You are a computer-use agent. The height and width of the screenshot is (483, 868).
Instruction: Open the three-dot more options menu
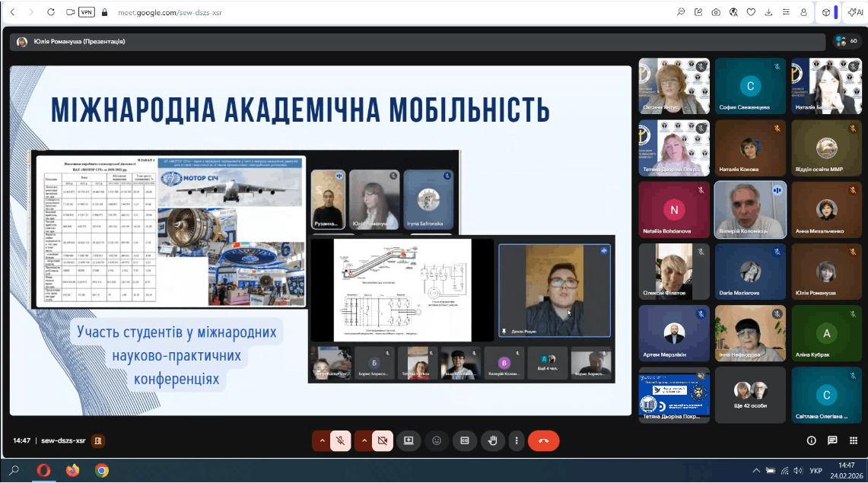click(517, 440)
